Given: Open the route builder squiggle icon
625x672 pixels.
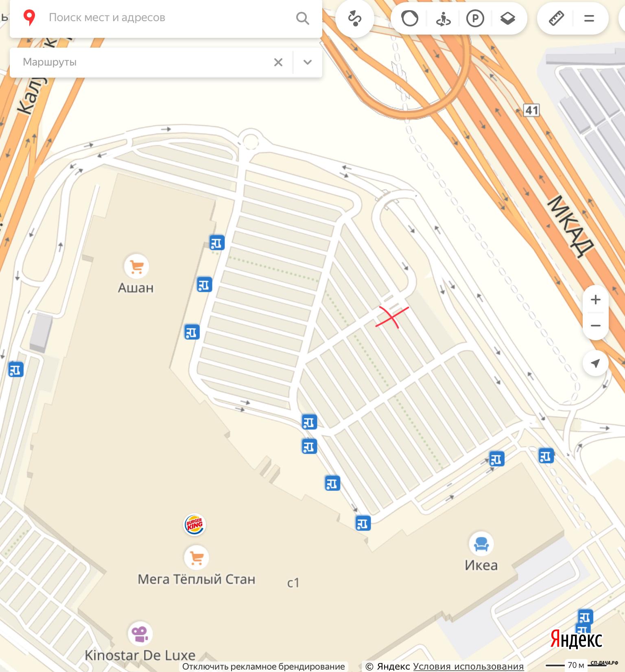Looking at the screenshot, I should 355,18.
